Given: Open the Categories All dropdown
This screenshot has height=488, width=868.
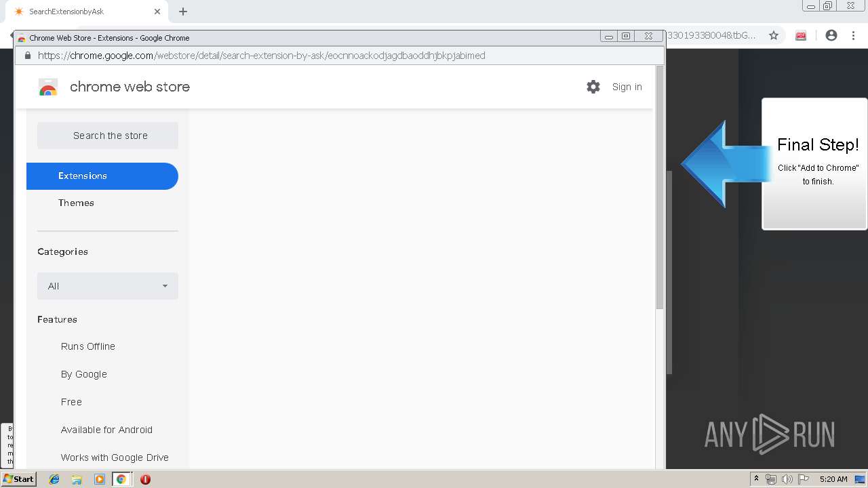Looking at the screenshot, I should (108, 286).
